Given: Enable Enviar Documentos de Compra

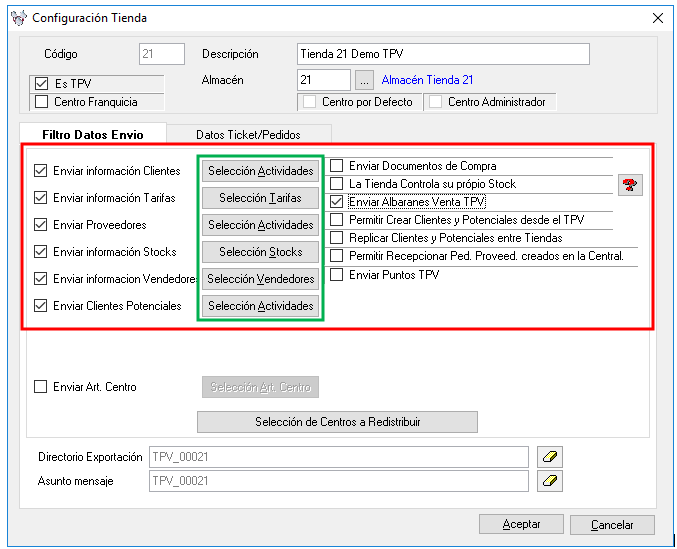Looking at the screenshot, I should [x=337, y=166].
